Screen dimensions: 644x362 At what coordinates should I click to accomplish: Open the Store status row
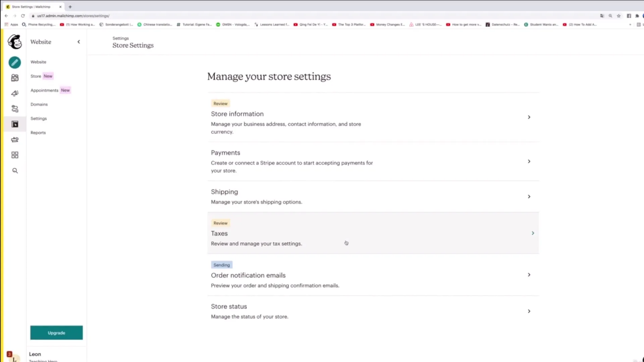[373, 311]
